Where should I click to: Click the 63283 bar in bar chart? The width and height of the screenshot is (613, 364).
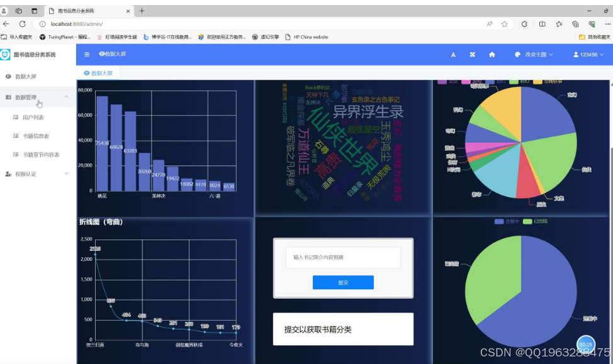point(130,151)
